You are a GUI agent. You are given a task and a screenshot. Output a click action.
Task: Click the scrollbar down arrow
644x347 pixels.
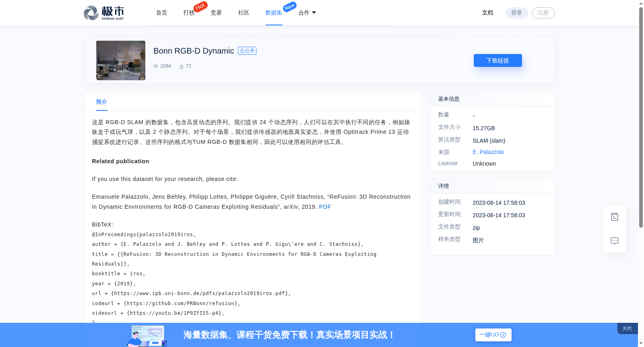tap(641, 343)
